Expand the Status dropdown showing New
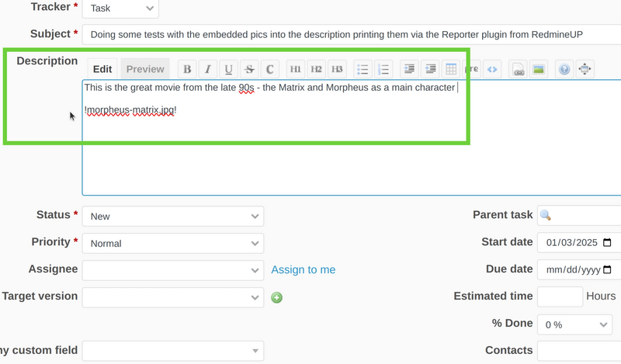Screen dimensions: 621x364 coord(172,216)
